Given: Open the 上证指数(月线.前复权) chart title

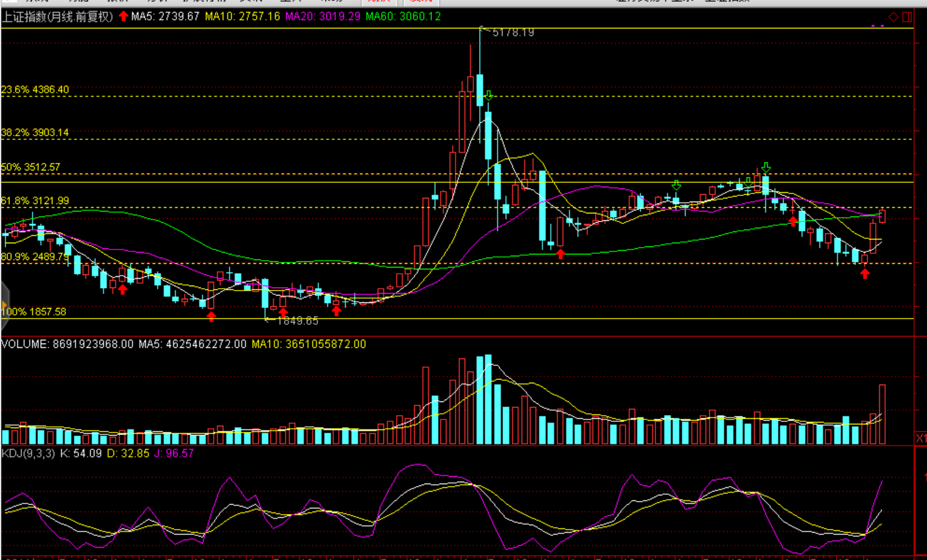Looking at the screenshot, I should [x=57, y=17].
